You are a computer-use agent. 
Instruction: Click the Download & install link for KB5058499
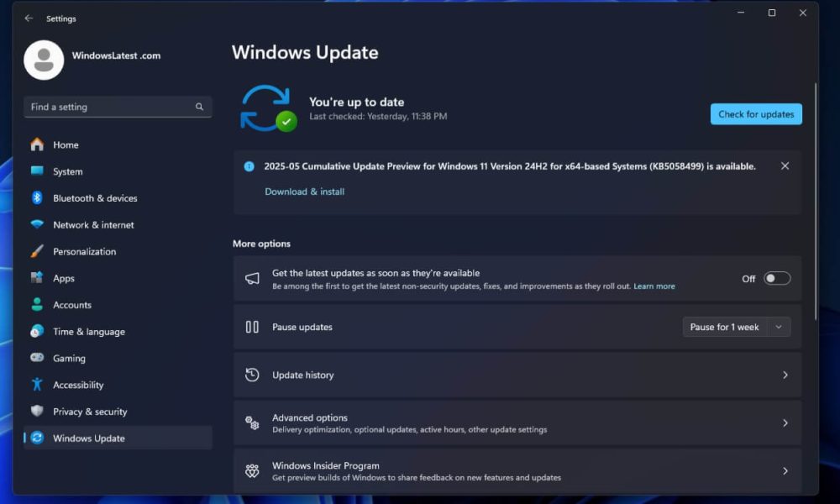pos(304,192)
